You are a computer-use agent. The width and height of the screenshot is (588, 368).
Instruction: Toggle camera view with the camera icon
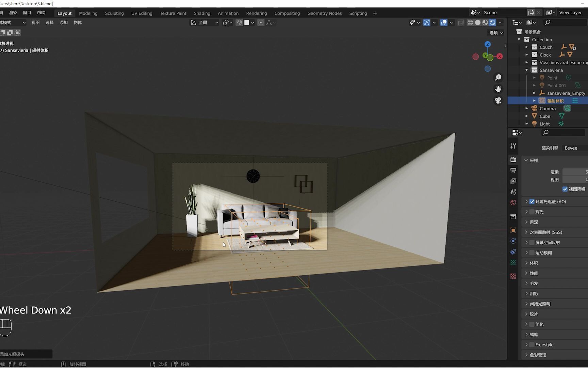(x=498, y=101)
